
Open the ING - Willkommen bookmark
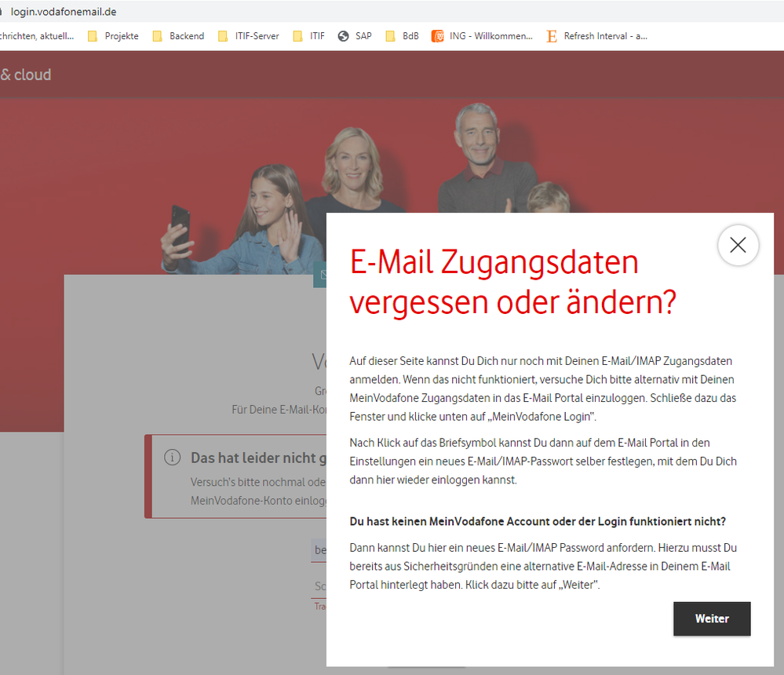[482, 36]
